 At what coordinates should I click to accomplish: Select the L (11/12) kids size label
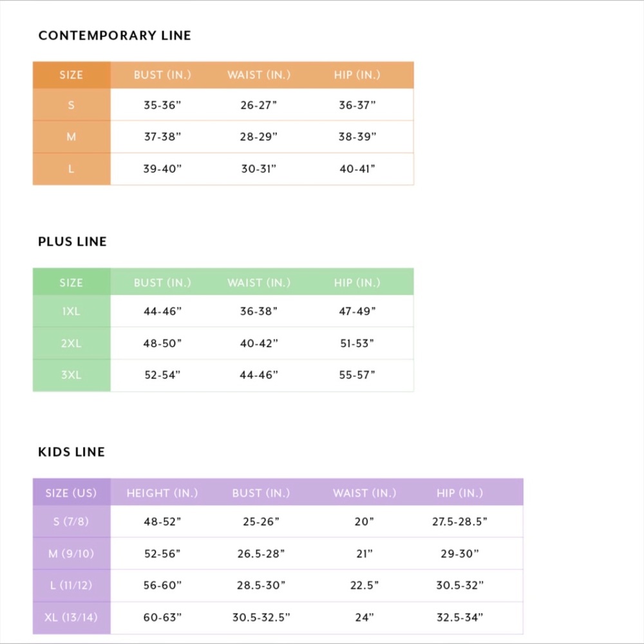[x=71, y=585]
